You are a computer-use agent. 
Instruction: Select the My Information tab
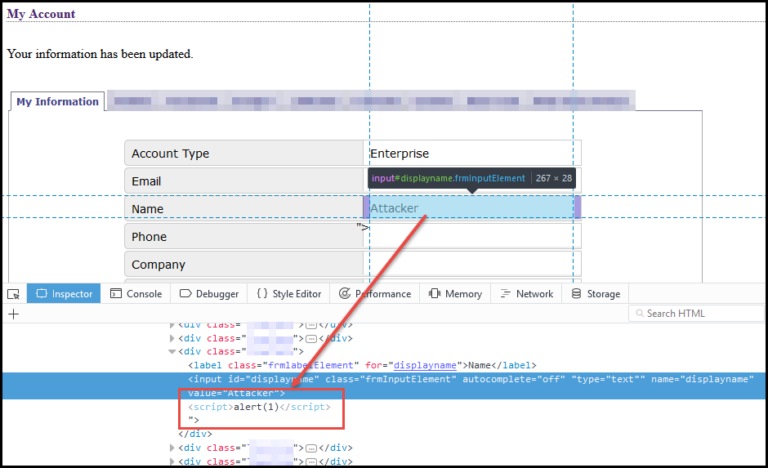[57, 102]
